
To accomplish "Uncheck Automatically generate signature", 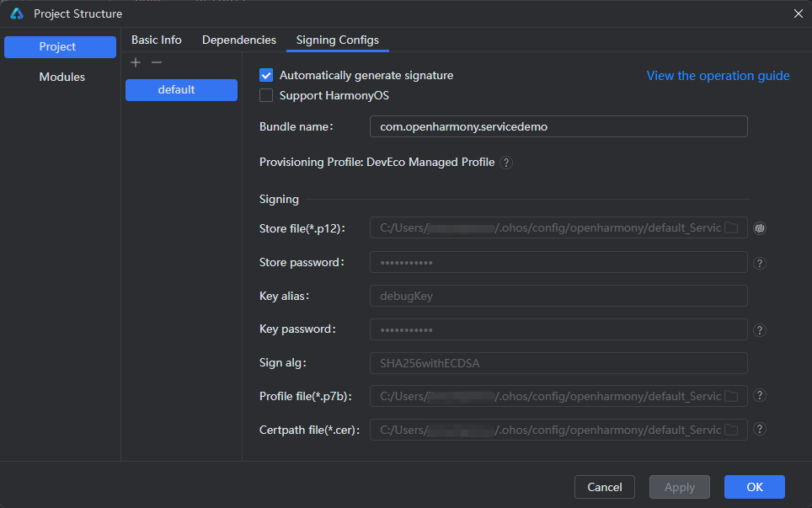I will [x=266, y=75].
